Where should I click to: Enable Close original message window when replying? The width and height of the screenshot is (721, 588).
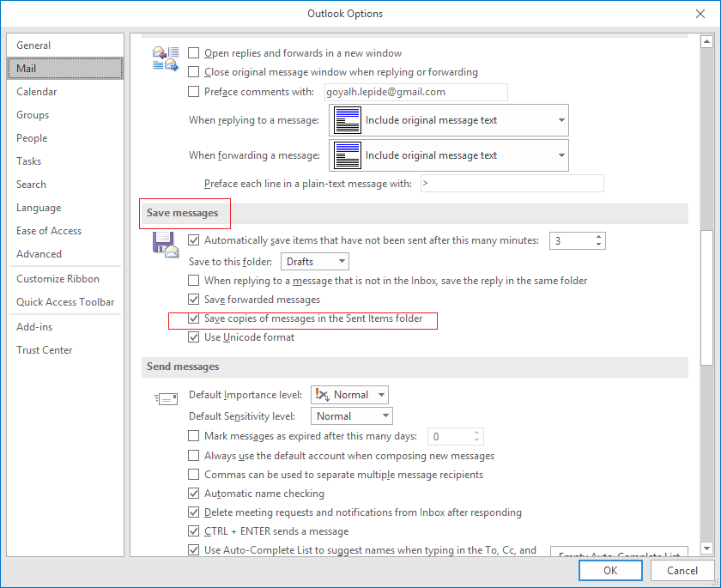[x=194, y=72]
